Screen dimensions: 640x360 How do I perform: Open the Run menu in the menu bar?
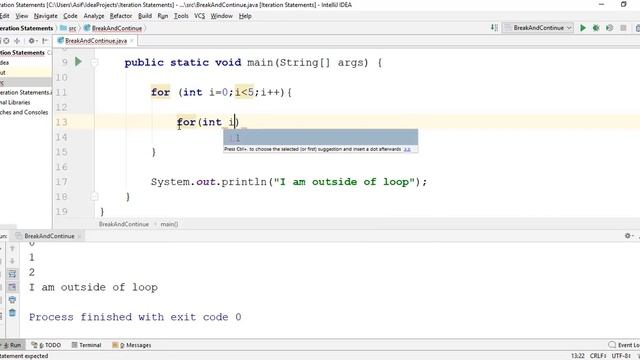[x=162, y=16]
